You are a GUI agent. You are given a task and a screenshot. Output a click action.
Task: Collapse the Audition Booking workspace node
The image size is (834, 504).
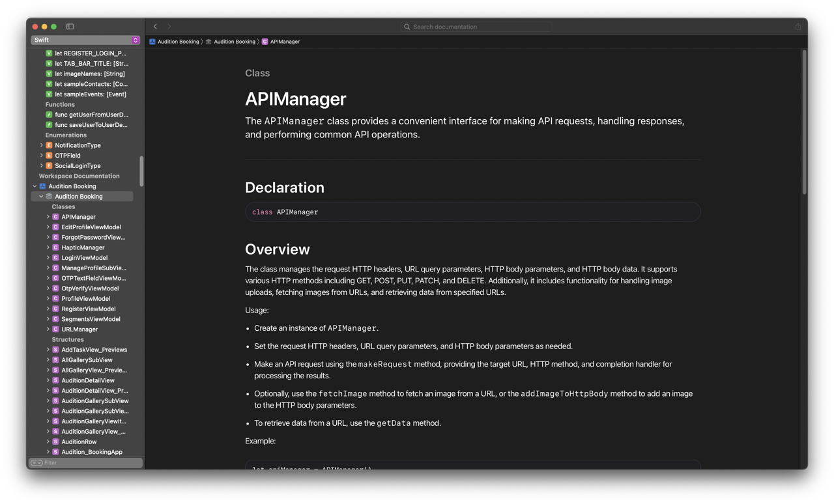pos(35,186)
